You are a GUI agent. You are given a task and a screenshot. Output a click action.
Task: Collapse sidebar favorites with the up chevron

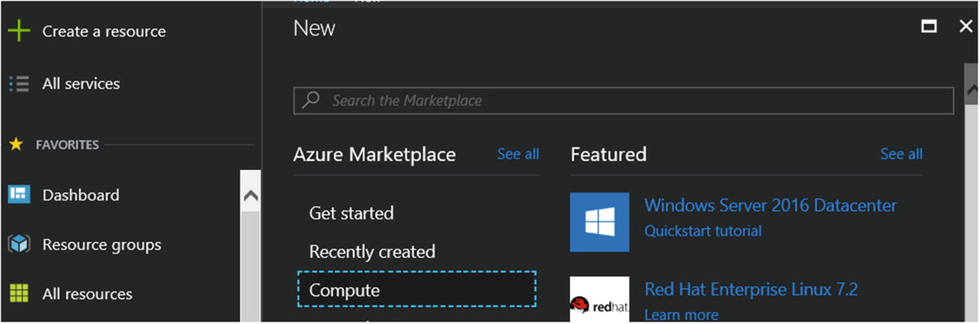pos(251,196)
